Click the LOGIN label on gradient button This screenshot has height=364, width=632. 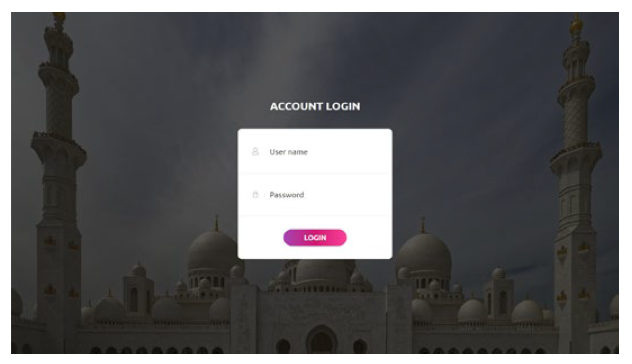tap(315, 238)
